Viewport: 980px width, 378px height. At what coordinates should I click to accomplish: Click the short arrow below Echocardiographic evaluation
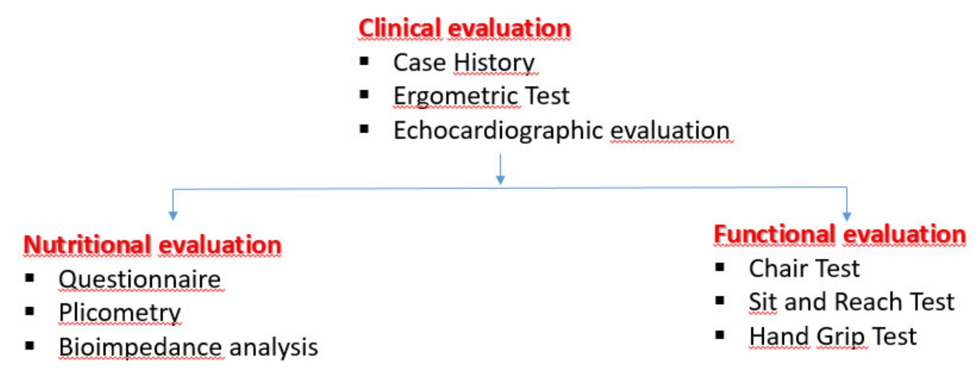[x=500, y=169]
